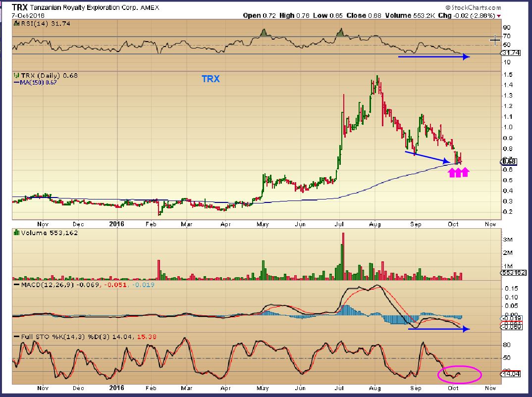Click the 3M level on the volume axis
This screenshot has height=397, width=532.
pos(508,240)
